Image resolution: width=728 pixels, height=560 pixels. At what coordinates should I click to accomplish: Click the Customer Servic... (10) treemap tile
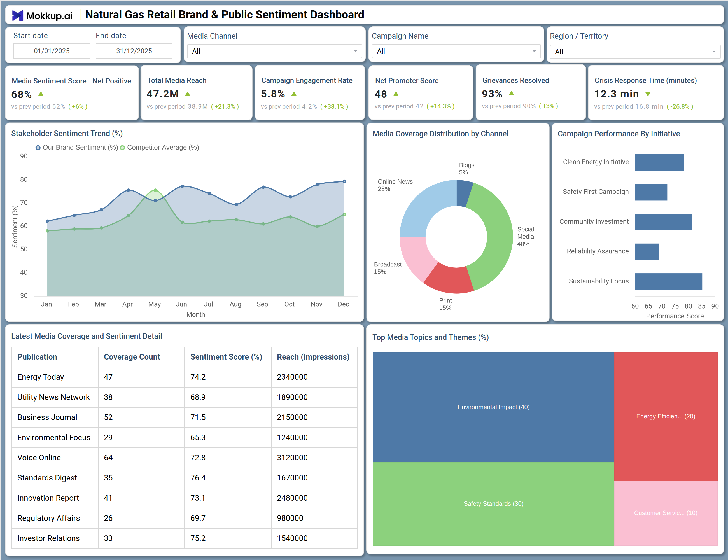666,513
